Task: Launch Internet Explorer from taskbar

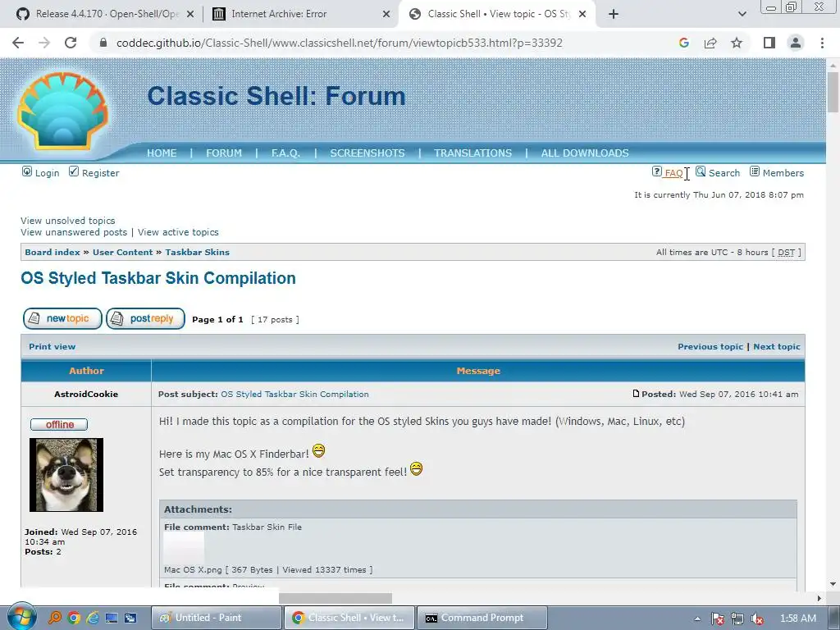Action: (x=93, y=619)
